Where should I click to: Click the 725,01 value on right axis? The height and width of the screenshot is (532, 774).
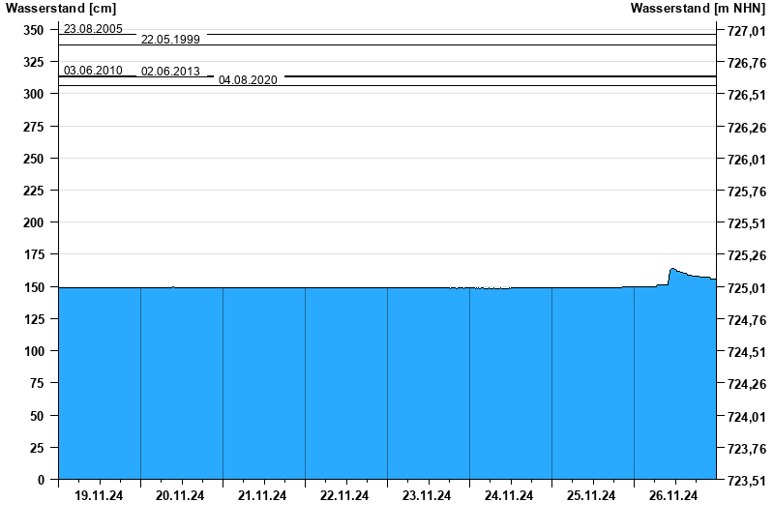coord(746,287)
